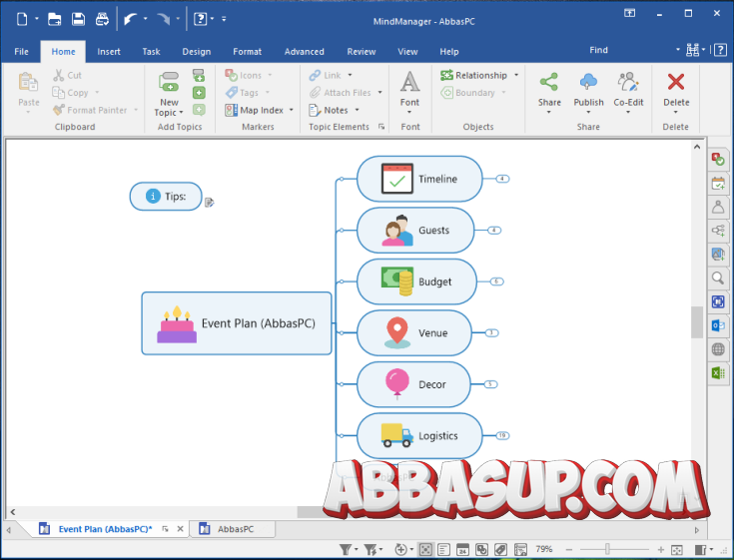The width and height of the screenshot is (734, 560).
Task: Switch to the Task ribbon tab
Action: click(x=151, y=52)
